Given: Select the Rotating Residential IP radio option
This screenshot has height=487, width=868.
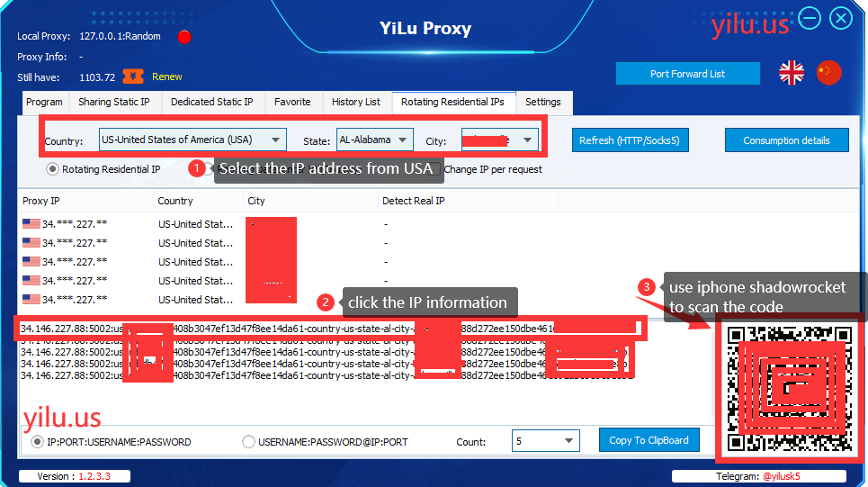Looking at the screenshot, I should coord(53,169).
